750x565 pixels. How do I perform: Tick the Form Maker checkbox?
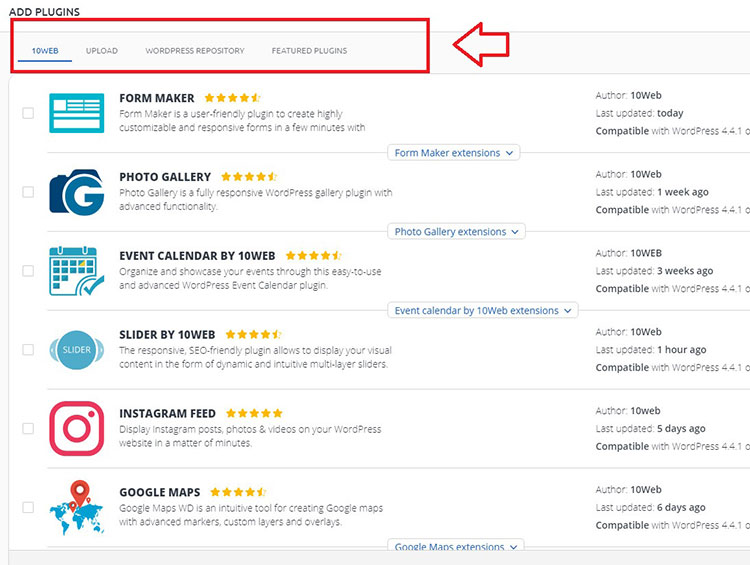tap(28, 113)
